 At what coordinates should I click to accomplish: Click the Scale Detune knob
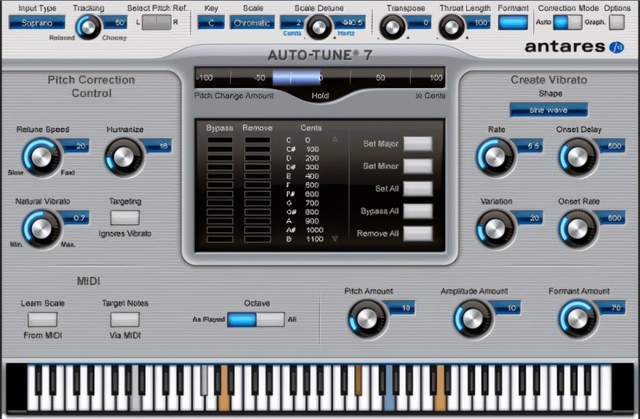(319, 27)
